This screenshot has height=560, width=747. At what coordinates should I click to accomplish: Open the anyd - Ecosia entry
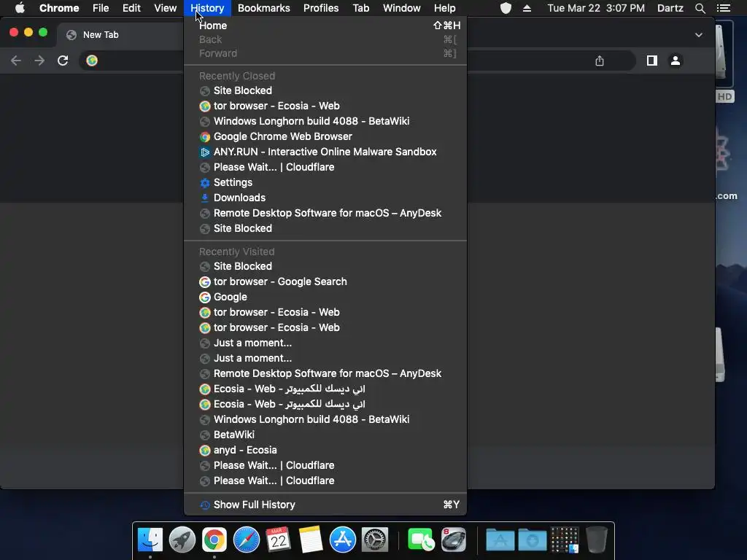point(325,450)
